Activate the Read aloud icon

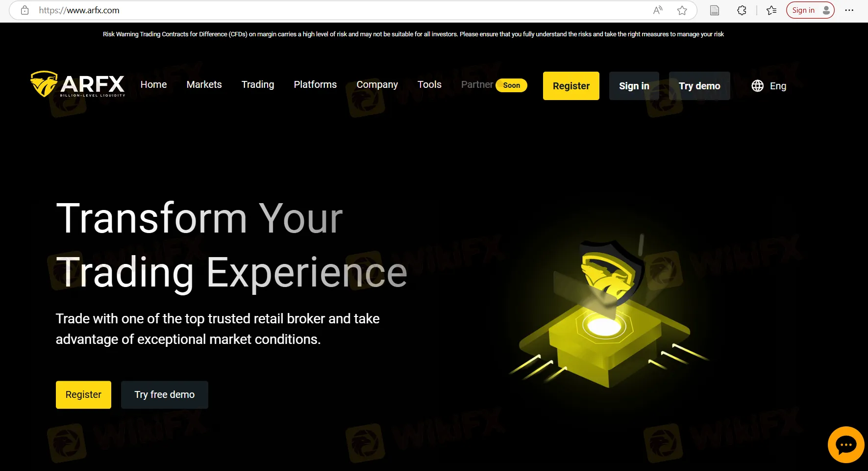657,10
